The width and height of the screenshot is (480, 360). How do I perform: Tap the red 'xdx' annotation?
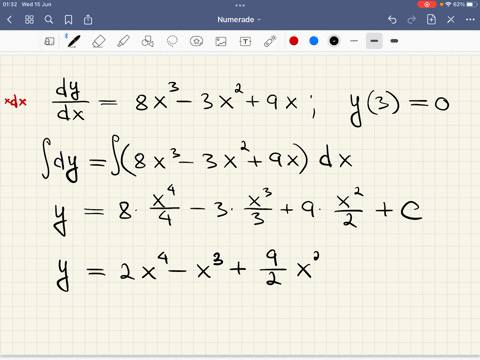[15, 101]
